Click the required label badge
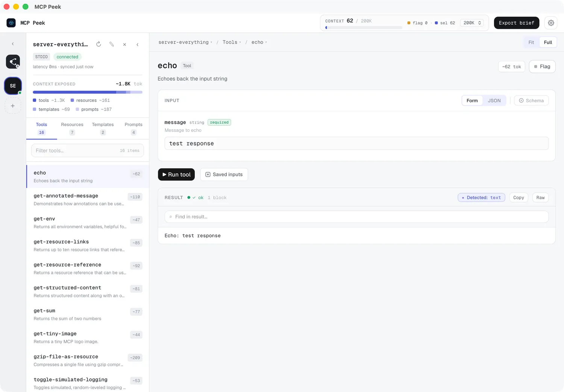This screenshot has height=392, width=564. pos(219,122)
